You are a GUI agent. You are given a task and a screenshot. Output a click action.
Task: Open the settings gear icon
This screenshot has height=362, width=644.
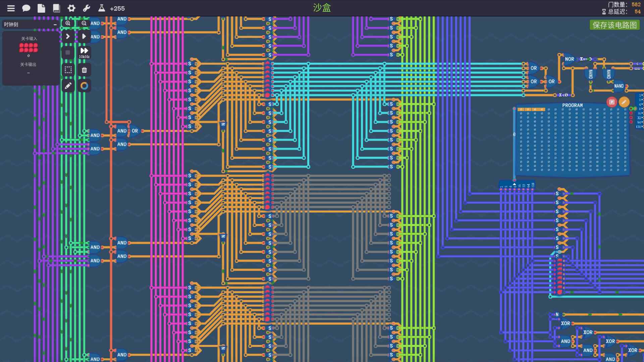pyautogui.click(x=71, y=8)
